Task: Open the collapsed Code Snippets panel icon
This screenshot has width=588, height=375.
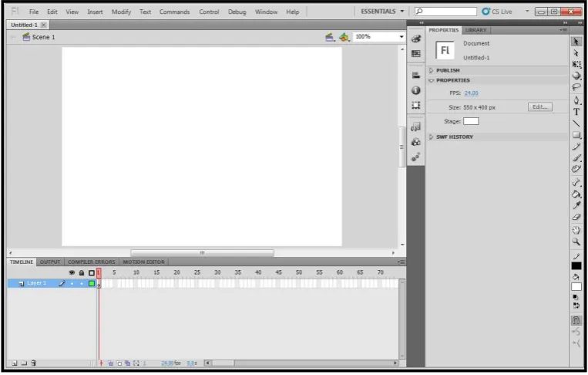Action: (x=416, y=127)
